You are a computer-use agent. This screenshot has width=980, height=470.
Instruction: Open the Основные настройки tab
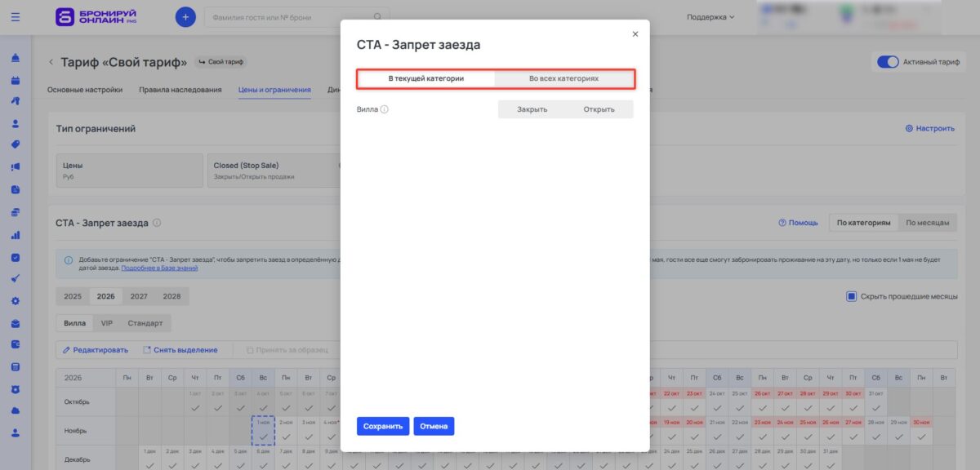click(85, 90)
